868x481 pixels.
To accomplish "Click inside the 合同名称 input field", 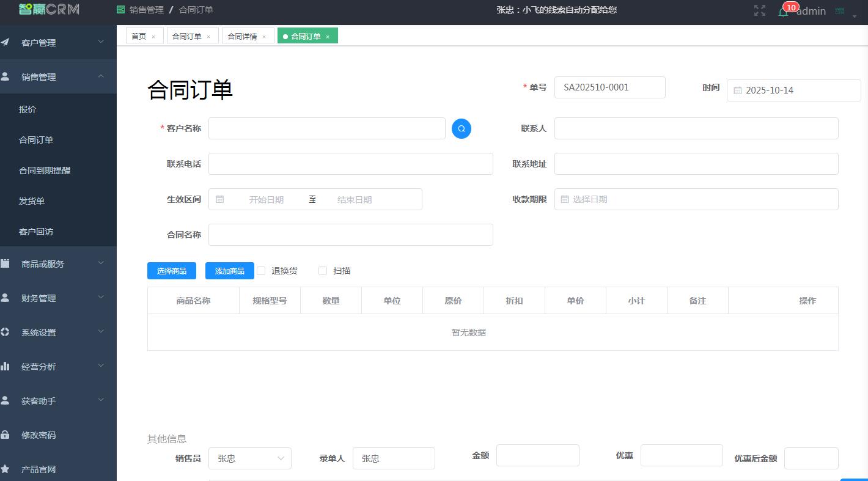I will pyautogui.click(x=350, y=234).
